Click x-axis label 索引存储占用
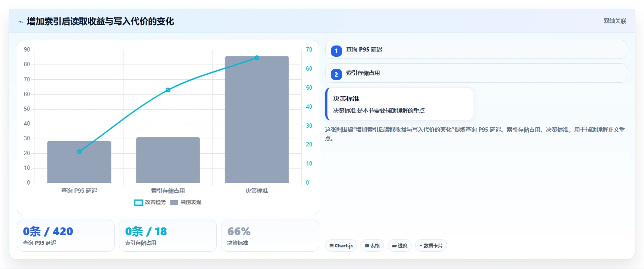The height and width of the screenshot is (269, 644). [168, 191]
